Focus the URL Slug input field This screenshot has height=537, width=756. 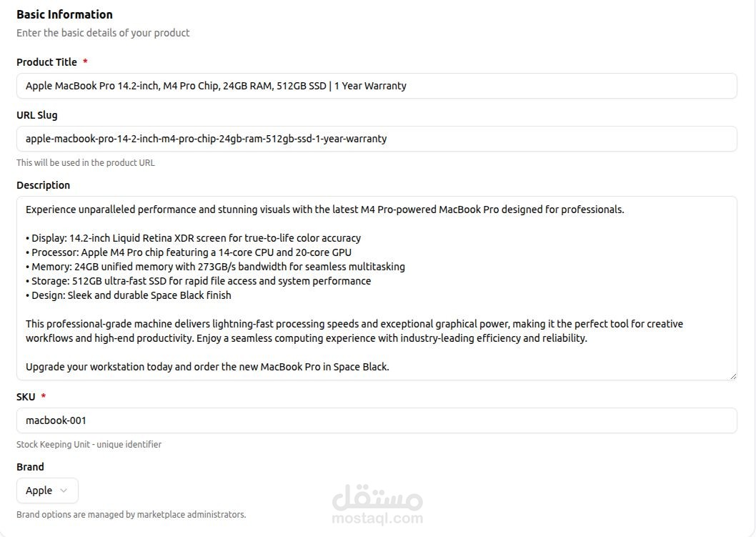click(x=377, y=139)
